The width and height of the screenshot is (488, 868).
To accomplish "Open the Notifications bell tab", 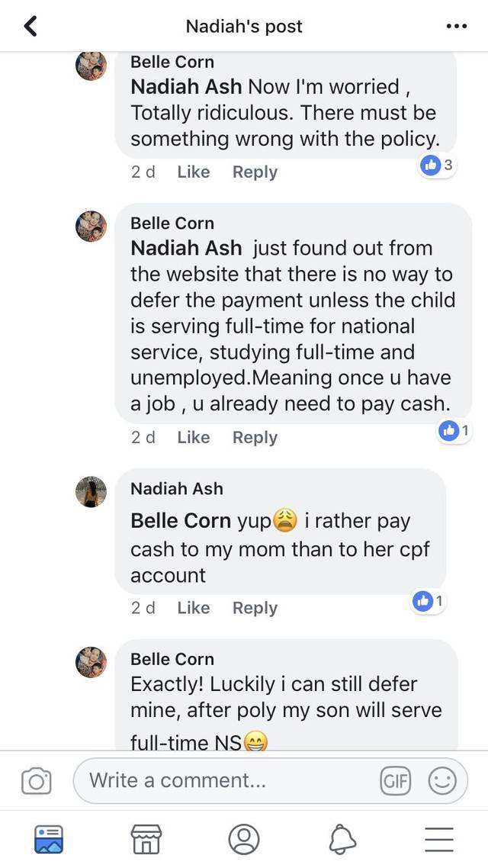I will click(342, 840).
